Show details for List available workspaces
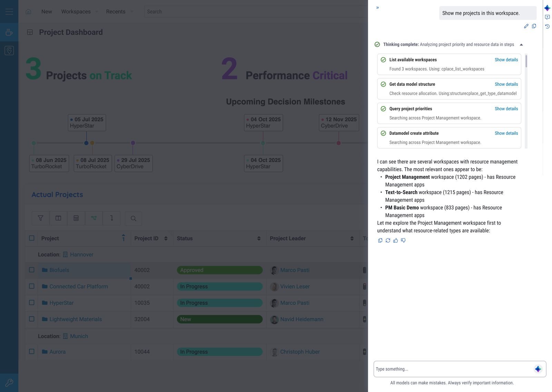This screenshot has height=392, width=552. (x=506, y=60)
